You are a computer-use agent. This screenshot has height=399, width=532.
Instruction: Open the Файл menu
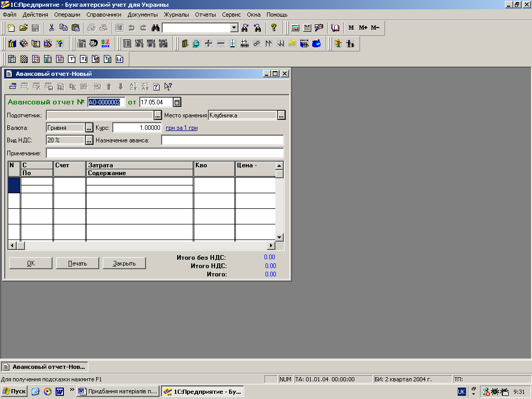[9, 15]
